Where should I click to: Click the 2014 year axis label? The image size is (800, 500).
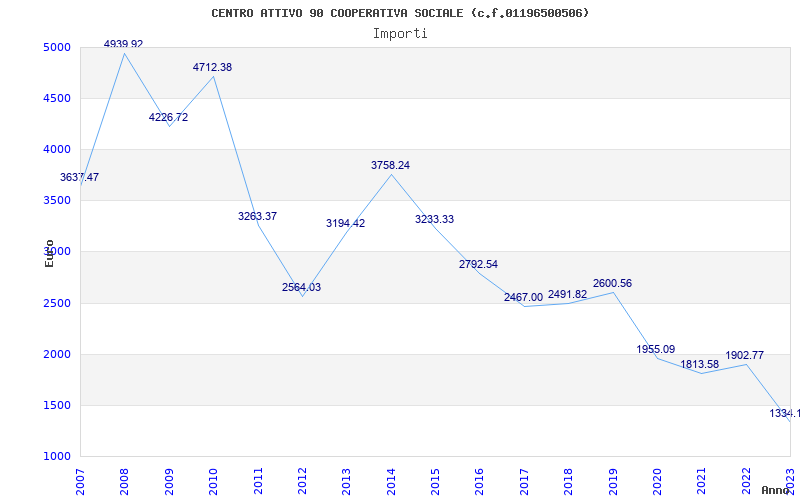(x=392, y=480)
